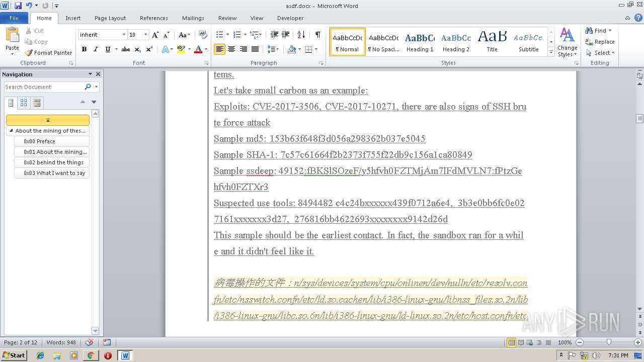
Task: Switch to the References tab
Action: [x=154, y=18]
